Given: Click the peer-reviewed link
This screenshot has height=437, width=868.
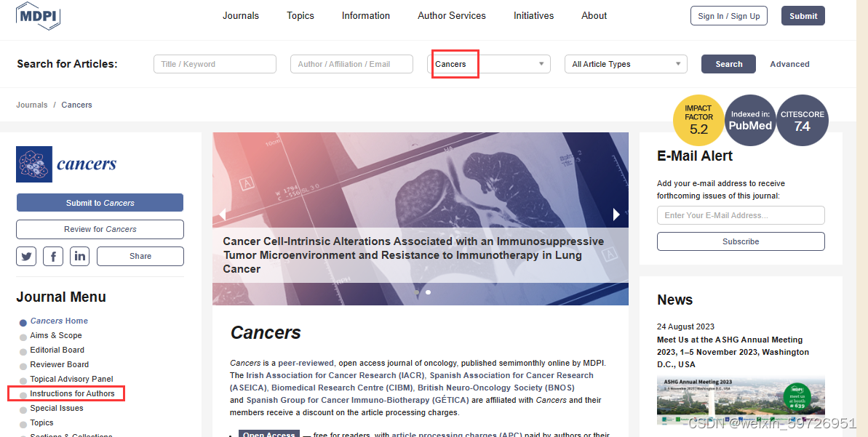Looking at the screenshot, I should click(x=306, y=363).
